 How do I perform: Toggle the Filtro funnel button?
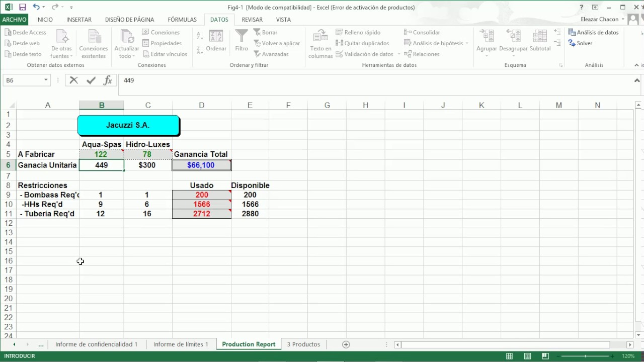coord(242,41)
